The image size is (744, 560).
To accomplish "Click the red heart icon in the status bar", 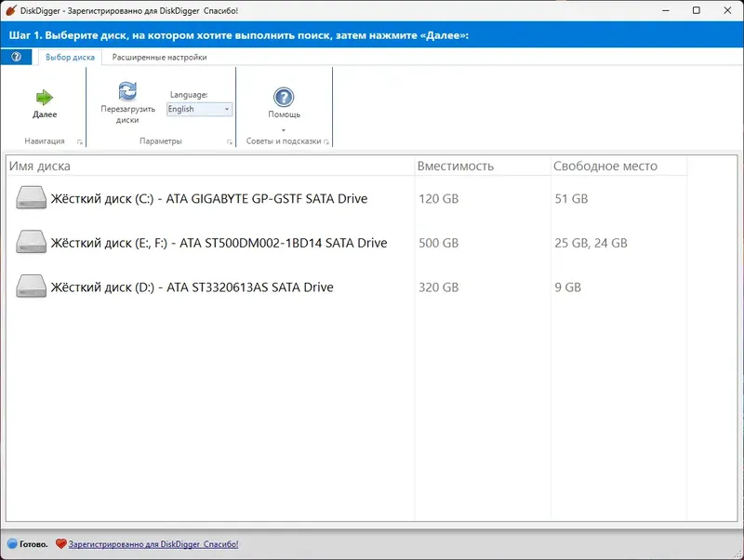I will click(x=60, y=543).
